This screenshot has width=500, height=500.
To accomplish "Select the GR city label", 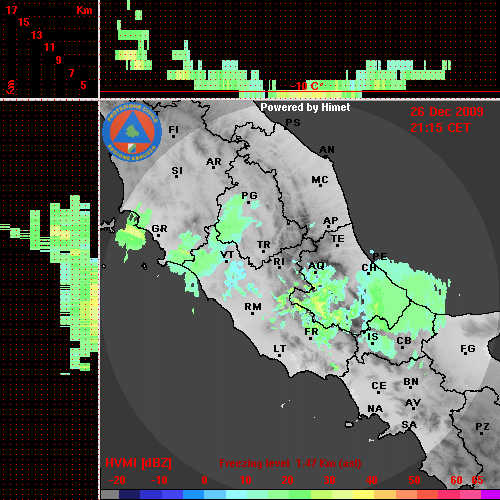I will pos(159,228).
